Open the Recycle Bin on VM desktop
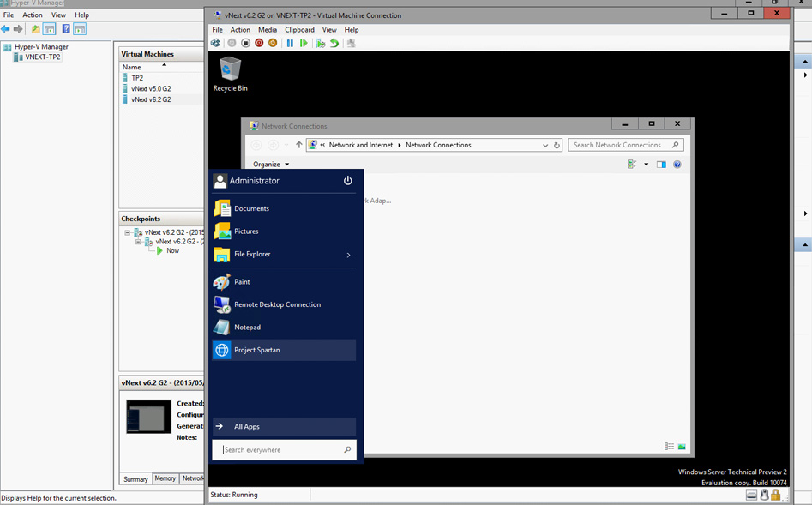The height and width of the screenshot is (505, 812). click(230, 74)
